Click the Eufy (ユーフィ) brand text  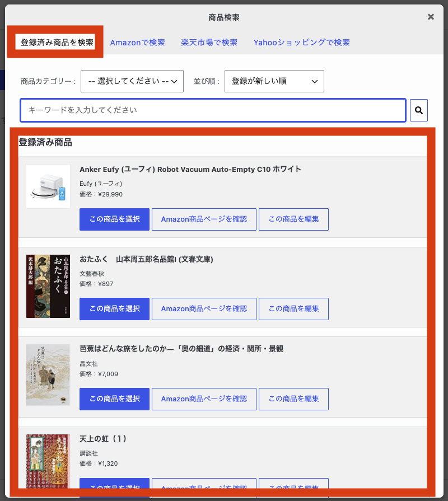coord(101,184)
